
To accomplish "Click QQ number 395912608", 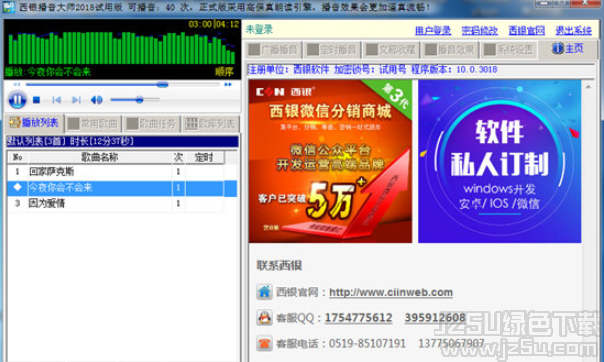I will click(435, 318).
